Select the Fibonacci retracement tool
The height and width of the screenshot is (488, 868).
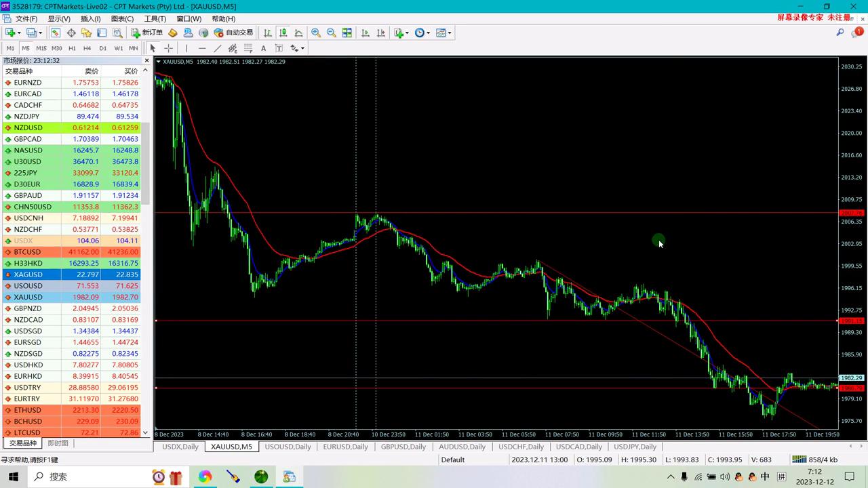[248, 48]
